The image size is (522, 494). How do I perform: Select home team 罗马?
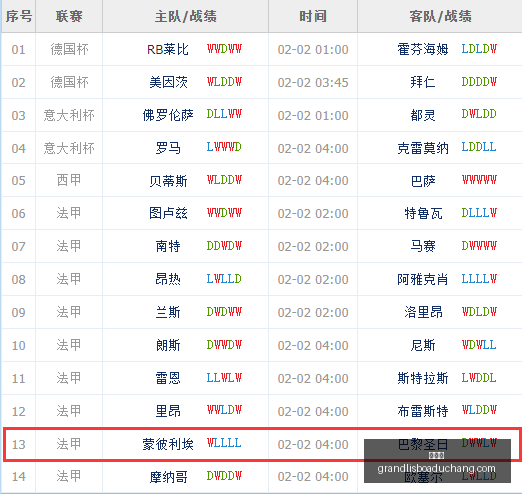[168, 148]
